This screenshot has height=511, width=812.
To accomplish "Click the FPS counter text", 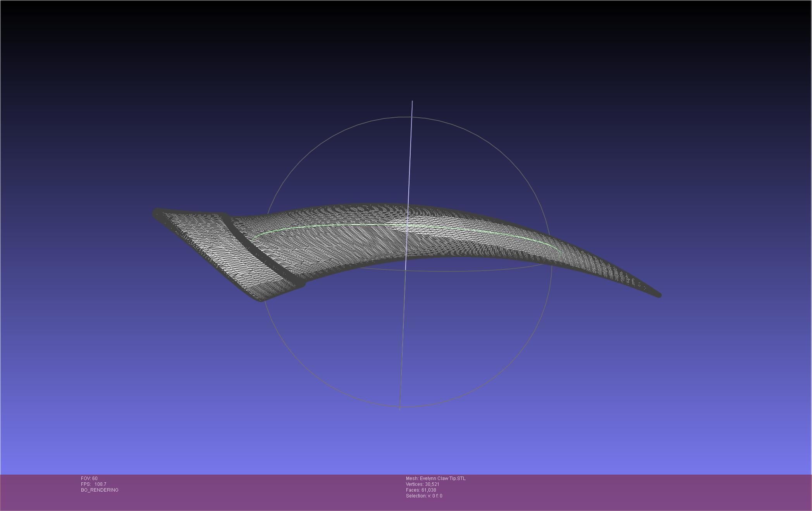I will point(93,484).
